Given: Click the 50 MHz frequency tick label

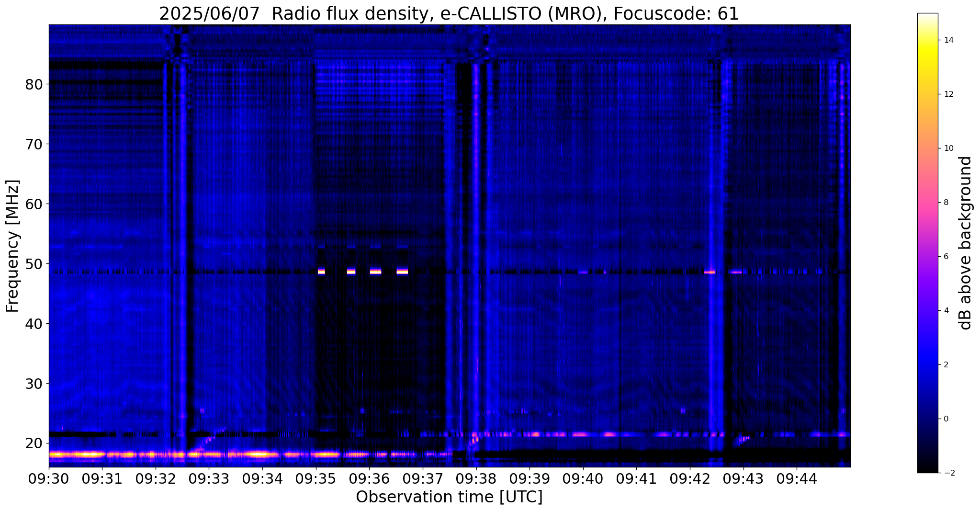Looking at the screenshot, I should pyautogui.click(x=34, y=264).
